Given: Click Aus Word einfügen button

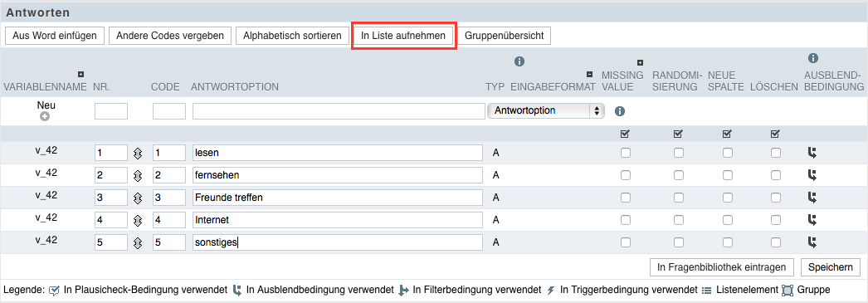Looking at the screenshot, I should pyautogui.click(x=55, y=36).
